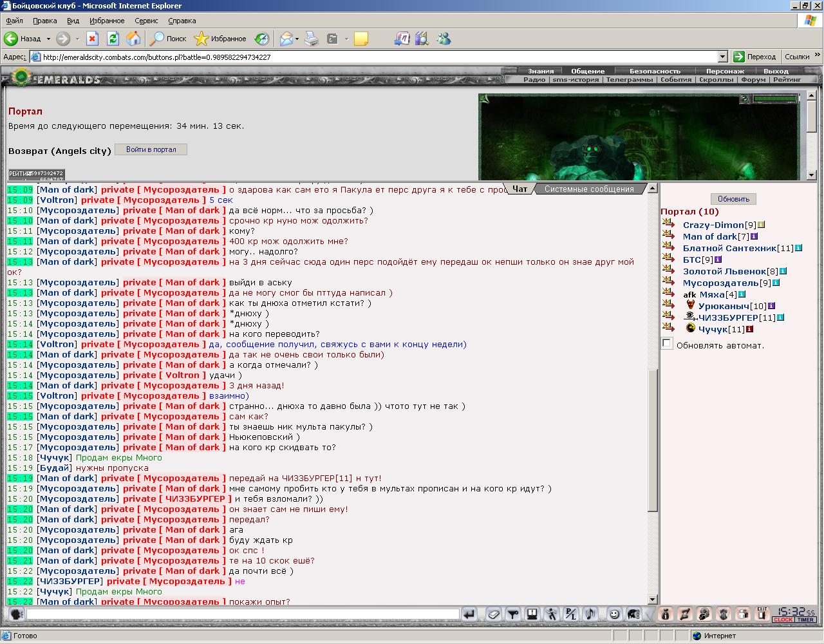The width and height of the screenshot is (824, 644).
Task: Click the Обновить button in player list
Action: 733,199
